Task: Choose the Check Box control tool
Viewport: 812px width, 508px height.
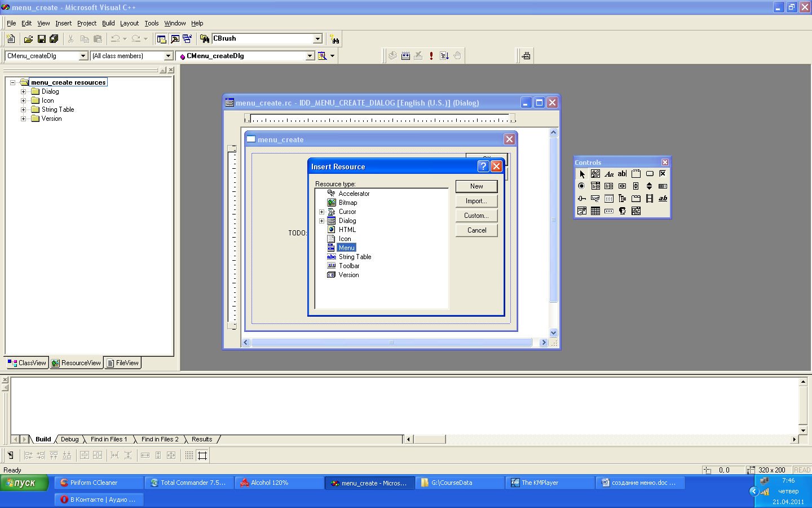Action: [663, 174]
